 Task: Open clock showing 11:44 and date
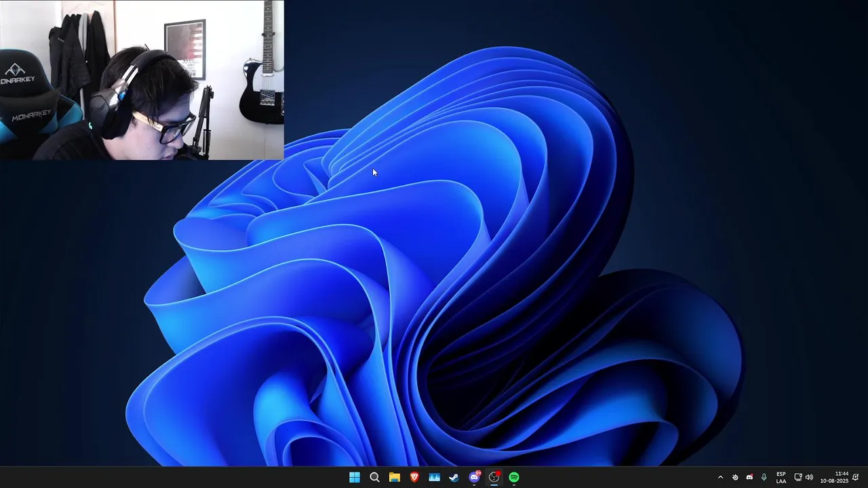(834, 477)
